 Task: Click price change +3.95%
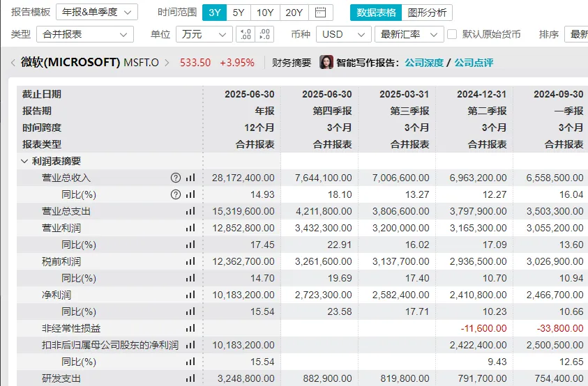[x=237, y=63]
